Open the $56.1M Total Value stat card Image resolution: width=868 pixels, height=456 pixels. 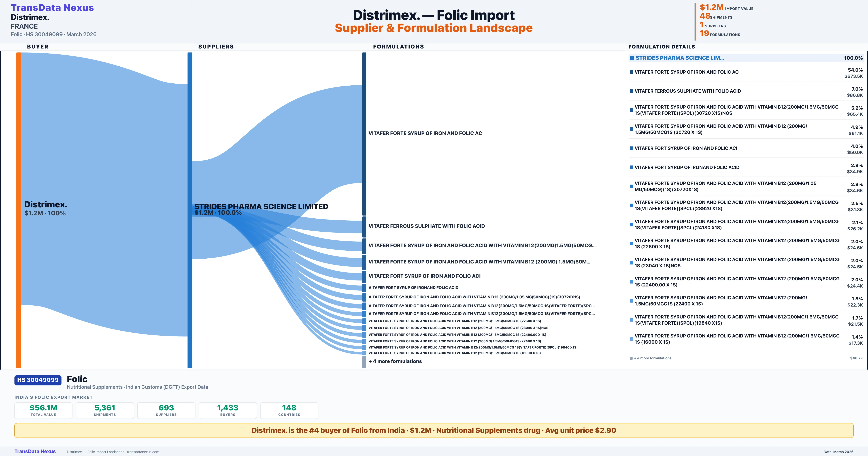point(43,410)
